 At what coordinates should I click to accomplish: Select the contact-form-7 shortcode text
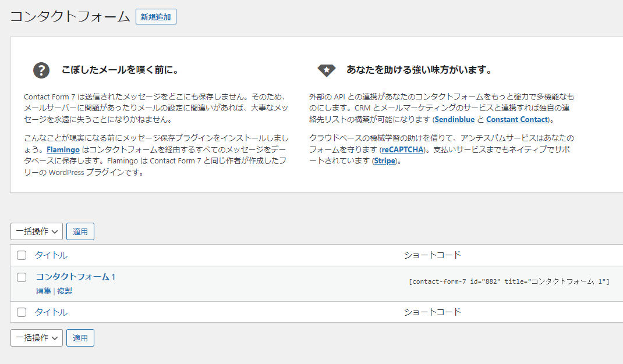click(x=509, y=281)
